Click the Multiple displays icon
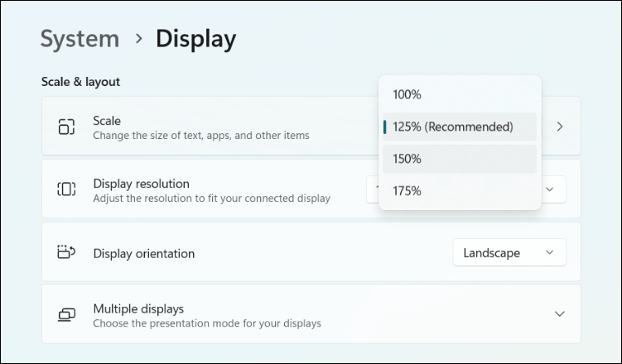The image size is (622, 364). (66, 315)
